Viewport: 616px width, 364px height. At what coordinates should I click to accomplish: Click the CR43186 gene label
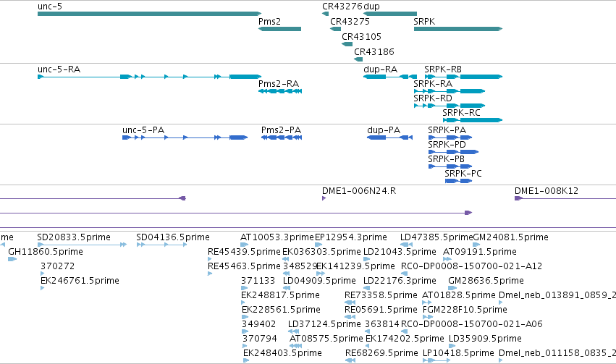point(374,52)
